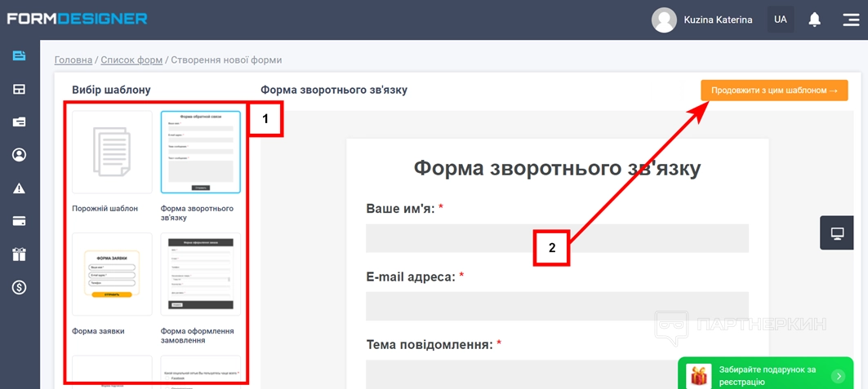Click the Порожній шаблон caption
868x389 pixels.
click(x=105, y=209)
